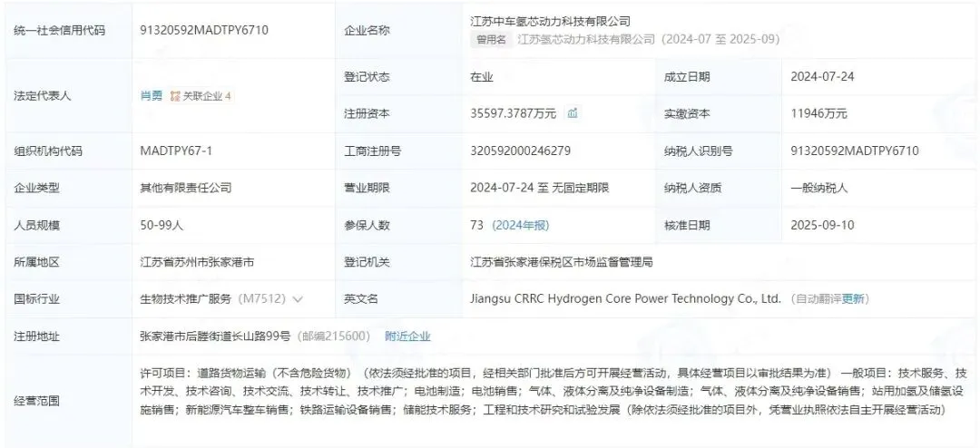The width and height of the screenshot is (980, 448).
Task: Expand the 国标行业 industry dropdown chevron
Action: click(298, 299)
